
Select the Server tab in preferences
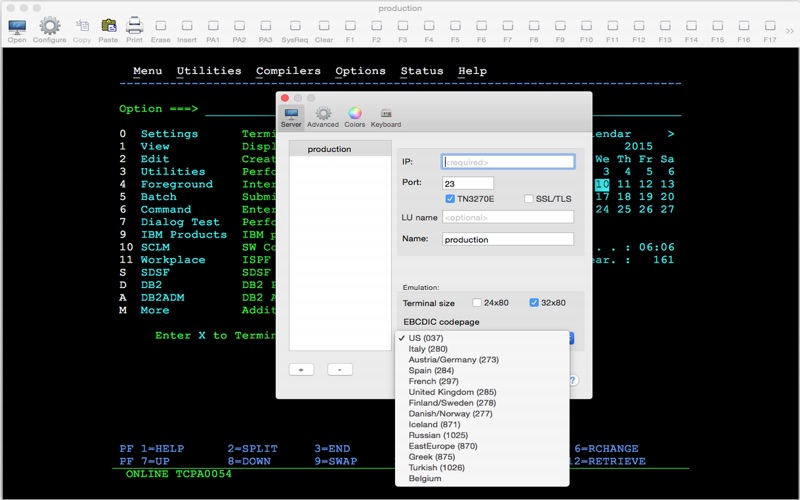pos(291,116)
